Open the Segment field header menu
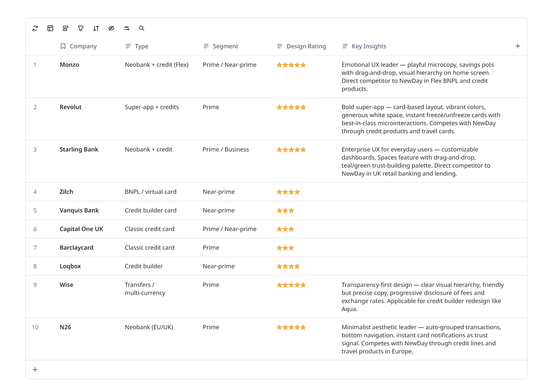This screenshot has height=392, width=555. [x=205, y=46]
